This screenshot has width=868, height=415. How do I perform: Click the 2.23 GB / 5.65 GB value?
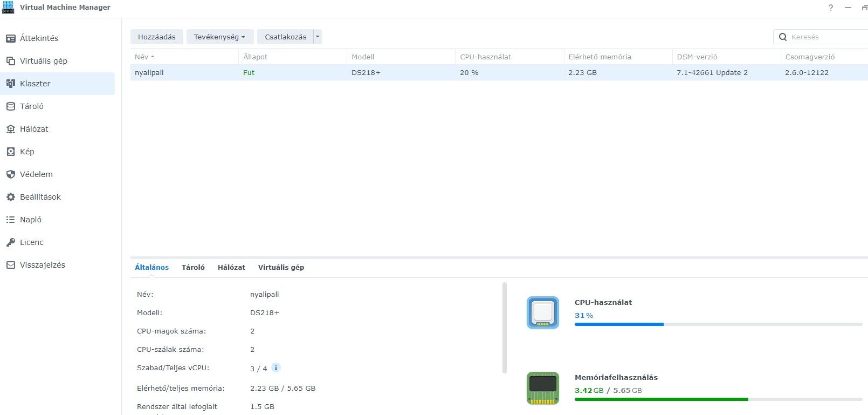[283, 388]
